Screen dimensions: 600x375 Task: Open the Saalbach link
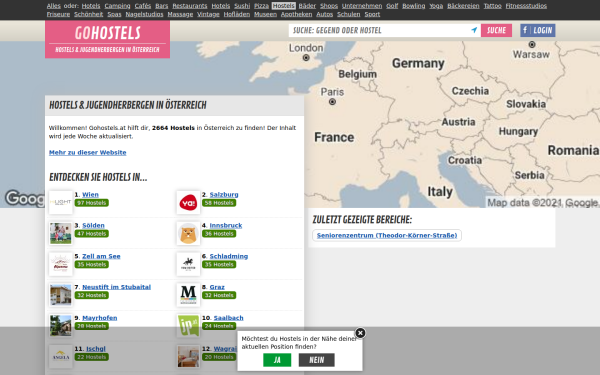tap(228, 318)
